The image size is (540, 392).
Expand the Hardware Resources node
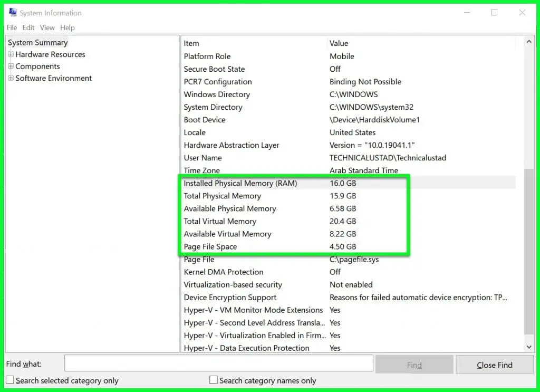[11, 54]
